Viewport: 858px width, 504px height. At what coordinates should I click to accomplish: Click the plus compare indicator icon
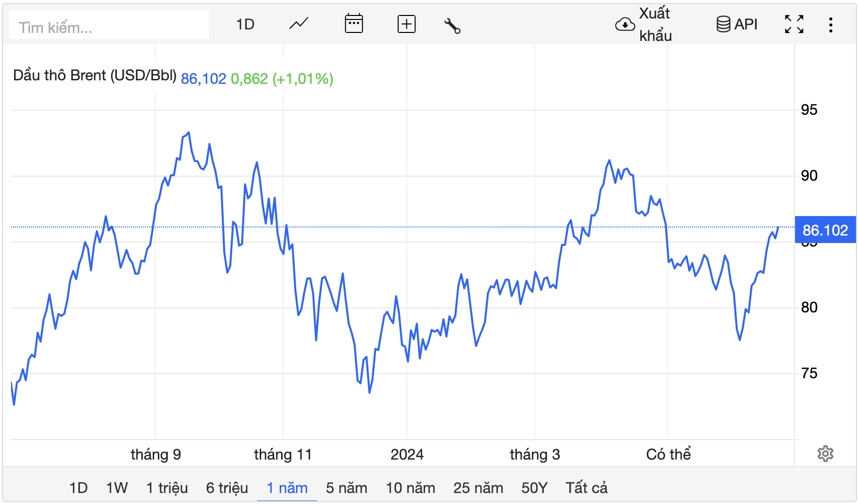pyautogui.click(x=407, y=24)
